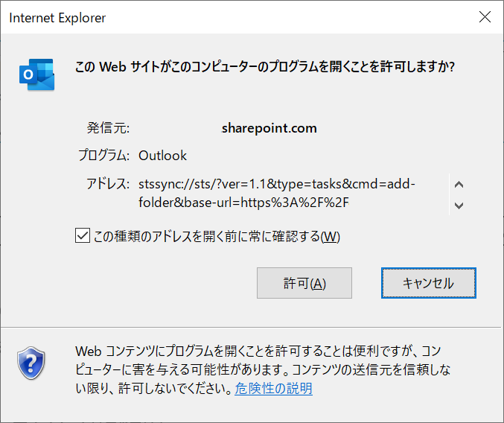This screenshot has height=423, width=504.
Task: Click the 発信元: label
Action: click(x=109, y=128)
